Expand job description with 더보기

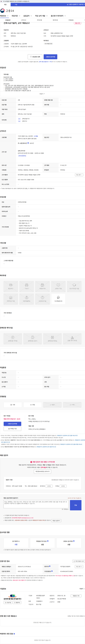click(42, 94)
